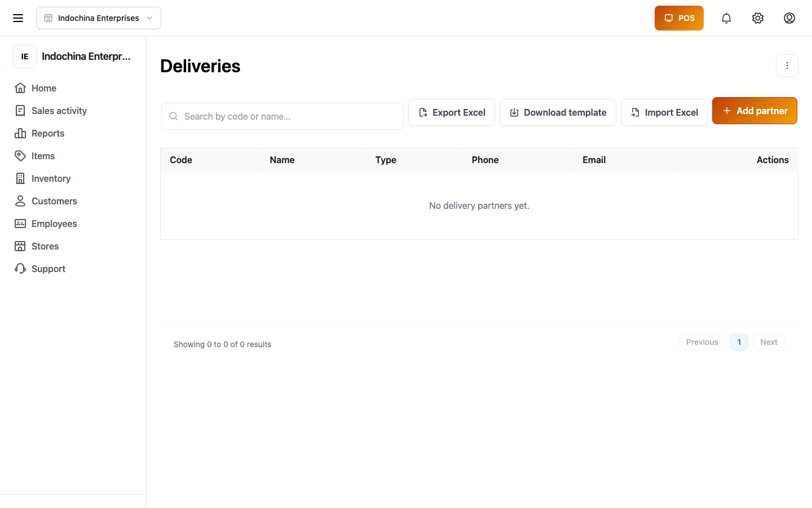This screenshot has width=812, height=508.
Task: Go to Home in sidebar
Action: [x=44, y=88]
